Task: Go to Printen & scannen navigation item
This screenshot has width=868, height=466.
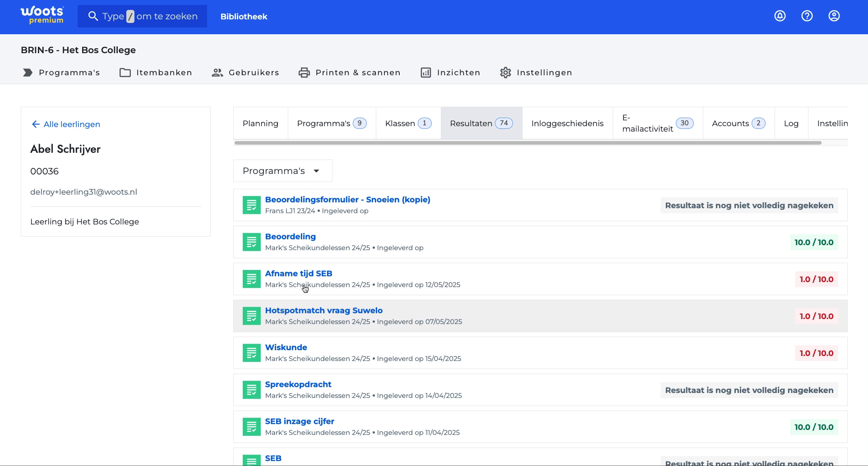Action: coord(350,73)
